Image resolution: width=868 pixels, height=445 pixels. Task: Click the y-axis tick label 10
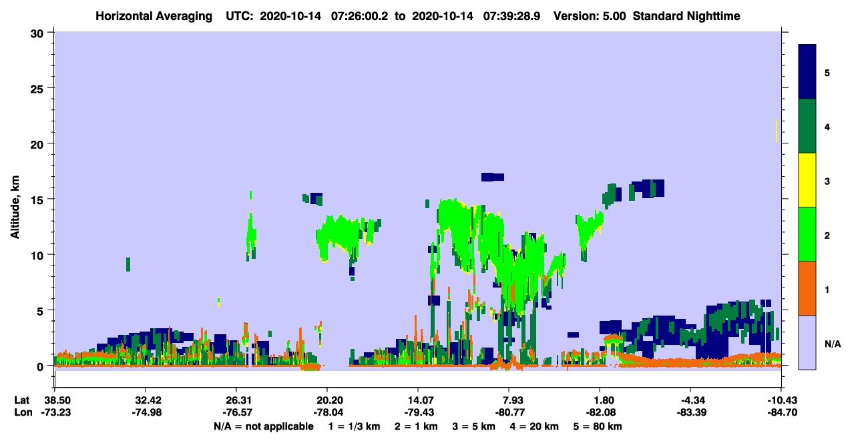point(38,255)
